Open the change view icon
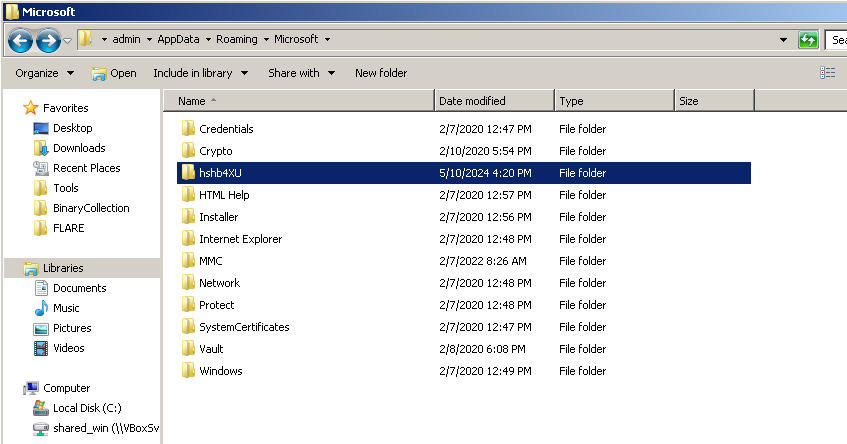 (828, 73)
